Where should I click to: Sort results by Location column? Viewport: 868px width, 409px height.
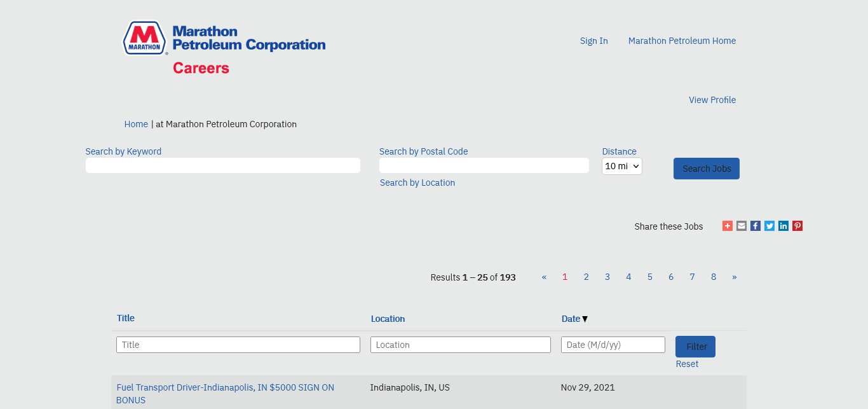click(x=388, y=319)
